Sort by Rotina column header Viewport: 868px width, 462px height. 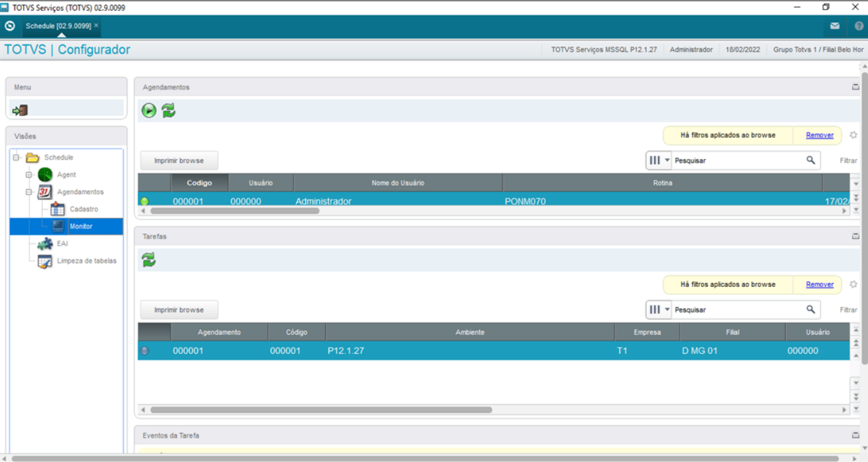[x=662, y=183]
